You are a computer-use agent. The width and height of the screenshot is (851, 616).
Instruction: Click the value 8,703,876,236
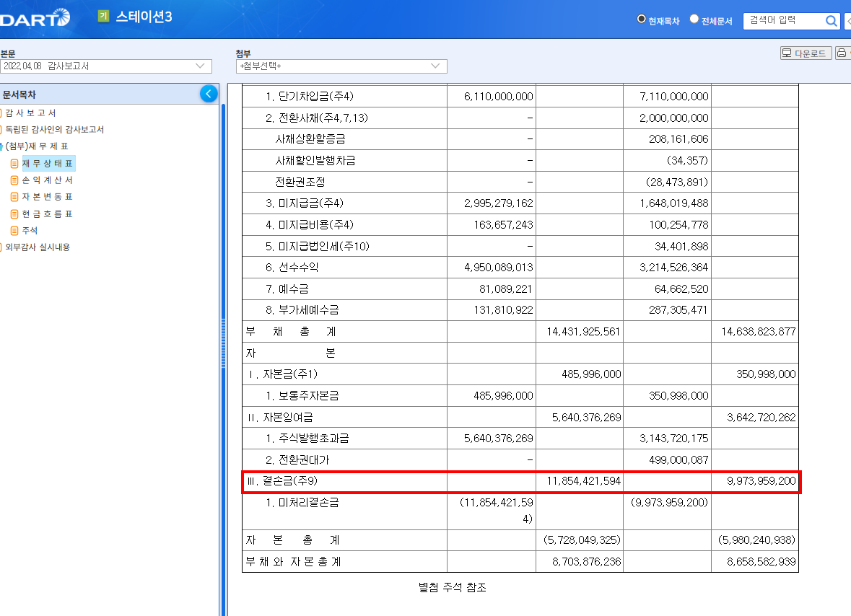586,562
